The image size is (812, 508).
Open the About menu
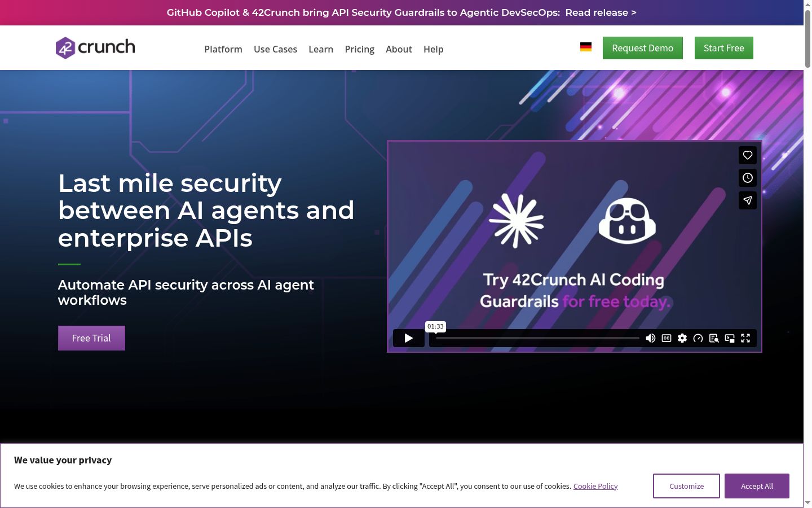click(399, 49)
